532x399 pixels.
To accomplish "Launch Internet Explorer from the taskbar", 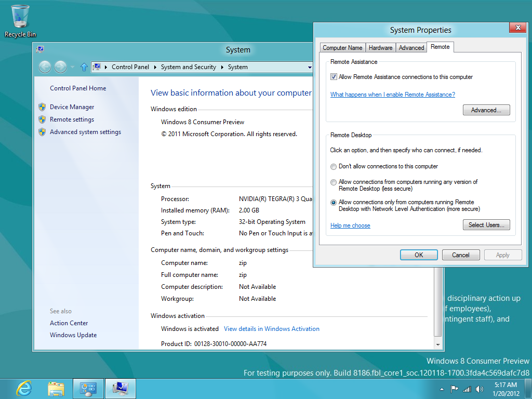I will point(24,388).
